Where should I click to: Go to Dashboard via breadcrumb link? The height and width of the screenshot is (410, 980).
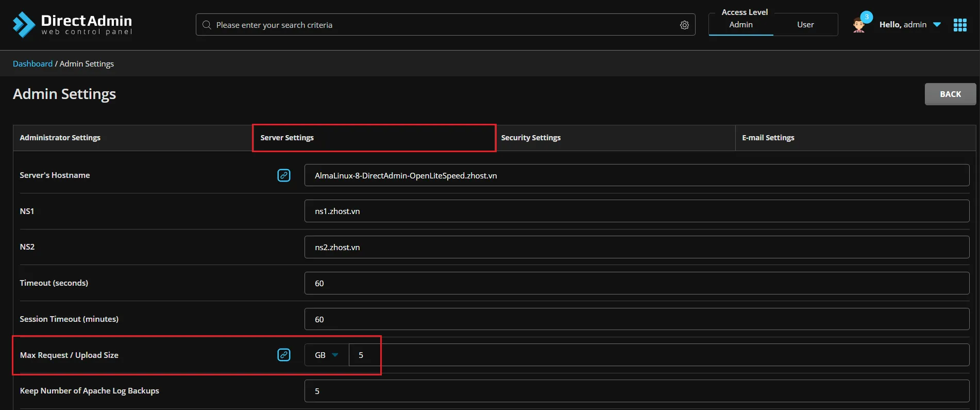coord(32,63)
